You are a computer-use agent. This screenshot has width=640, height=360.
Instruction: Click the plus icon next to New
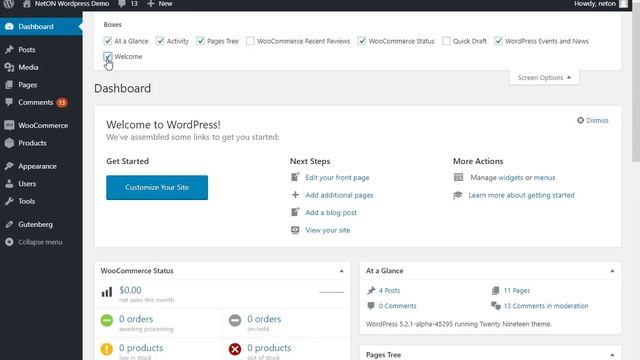151,4
